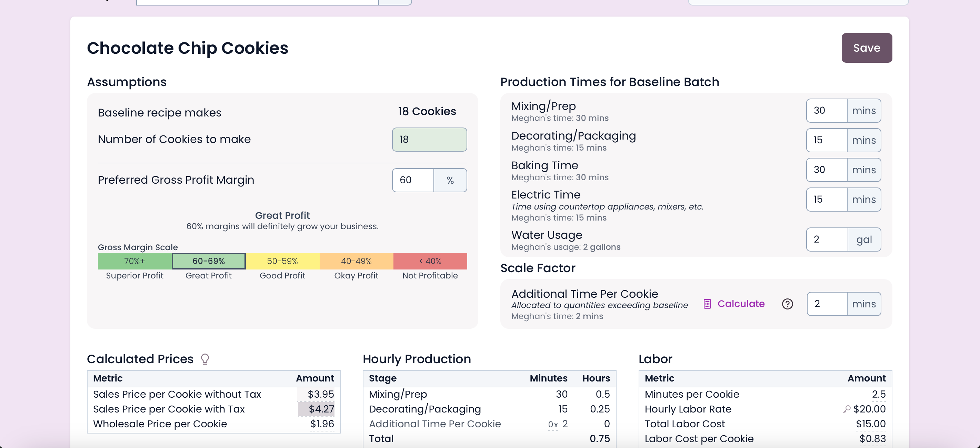Image resolution: width=980 pixels, height=448 pixels.
Task: Pick the 40-49% Okay Profit segment
Action: tap(356, 261)
